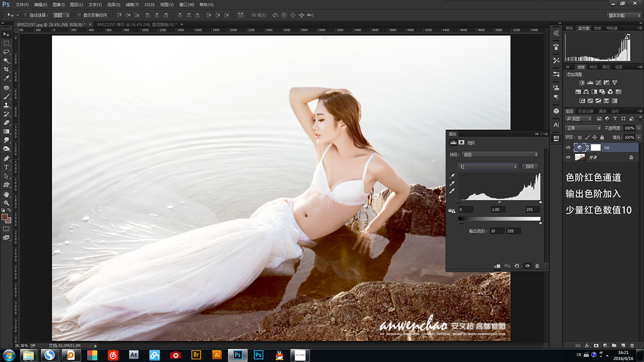644x362 pixels.
Task: Select the Lasso tool
Action: [x=6, y=52]
